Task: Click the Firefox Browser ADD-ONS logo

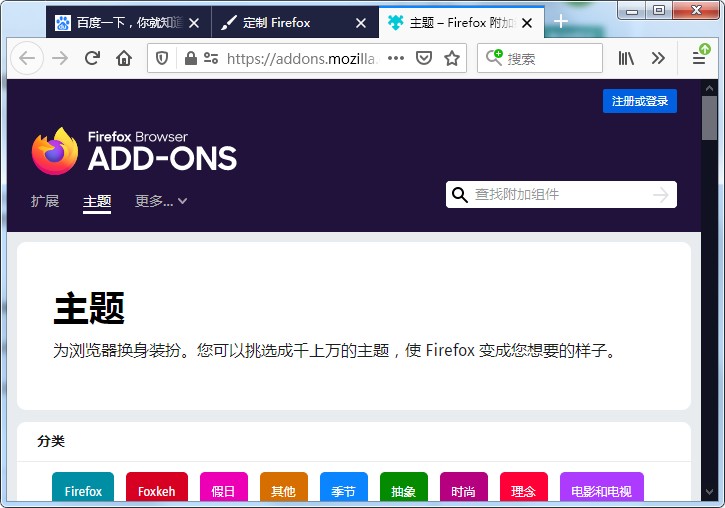Action: click(x=134, y=151)
